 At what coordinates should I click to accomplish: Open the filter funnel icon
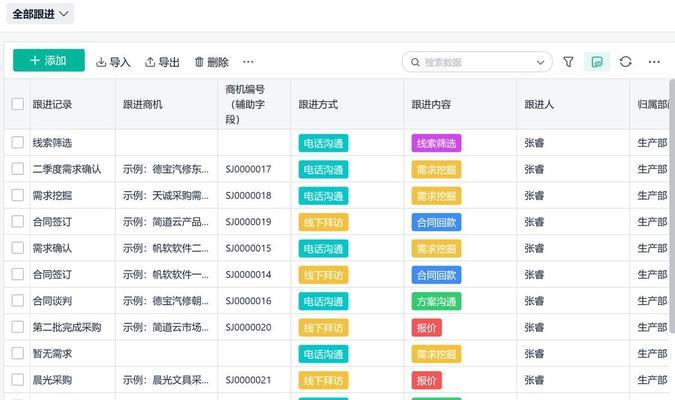568,62
